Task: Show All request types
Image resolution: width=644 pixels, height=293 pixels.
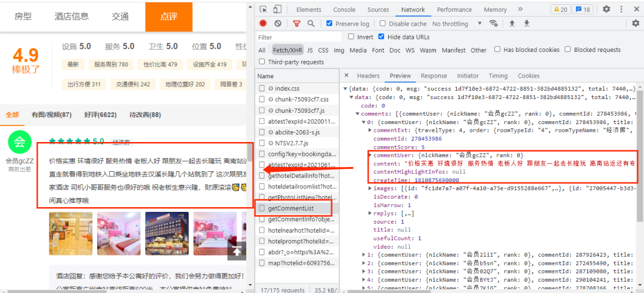Action: pos(262,50)
